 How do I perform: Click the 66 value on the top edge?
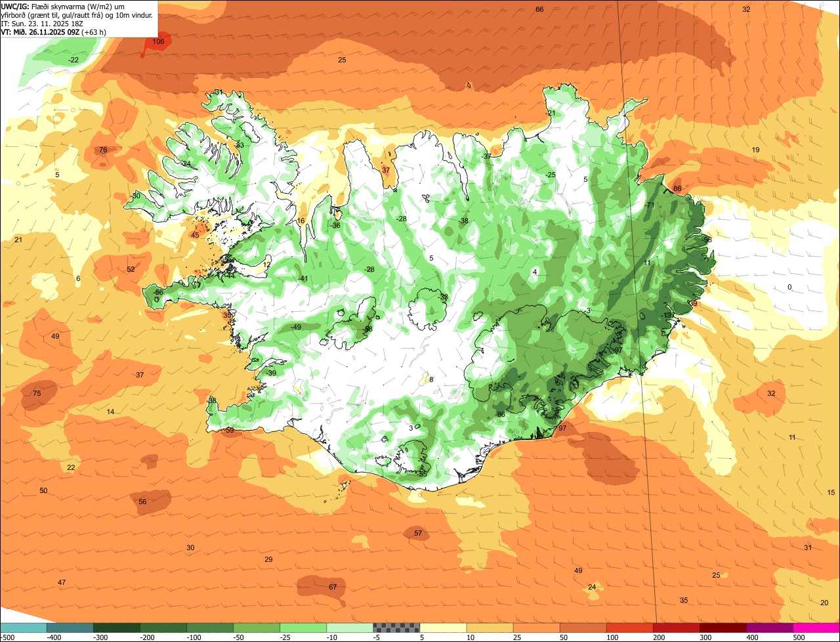(x=539, y=9)
